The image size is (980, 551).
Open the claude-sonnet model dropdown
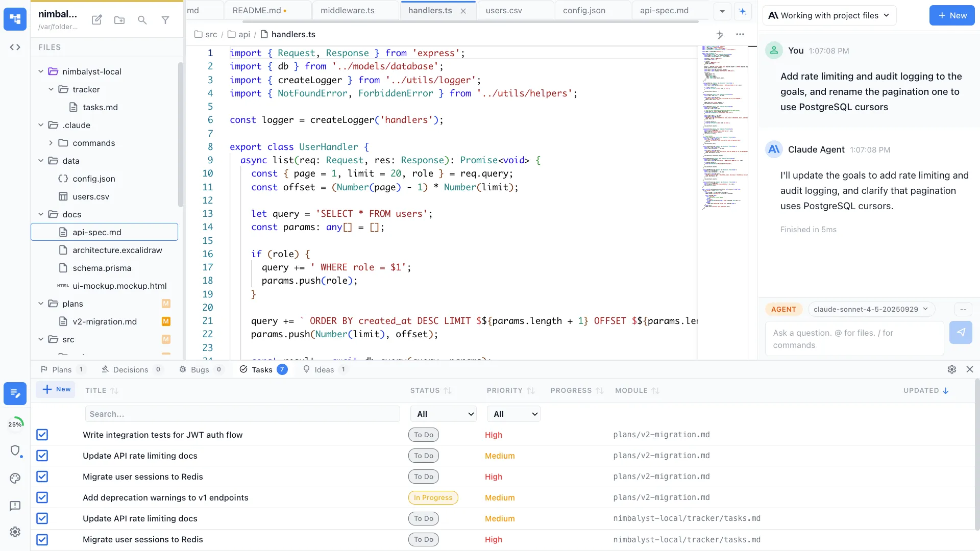click(x=871, y=309)
